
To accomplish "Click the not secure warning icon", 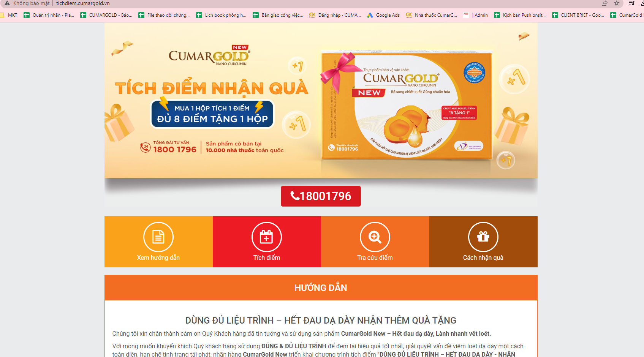I will pyautogui.click(x=7, y=3).
